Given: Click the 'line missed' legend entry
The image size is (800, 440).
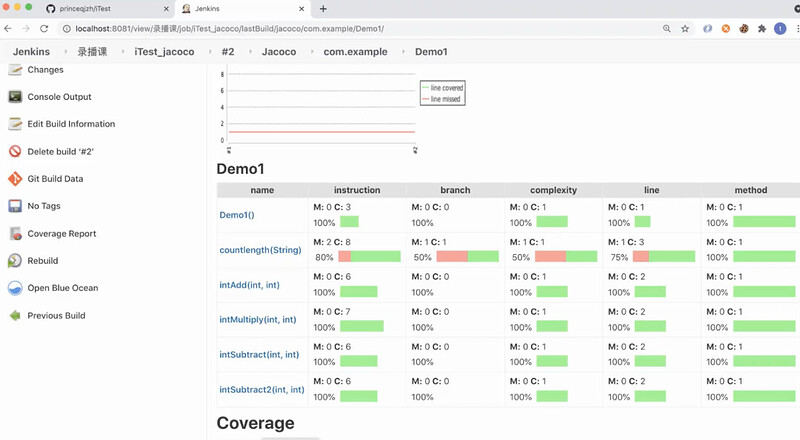Looking at the screenshot, I should coord(441,99).
